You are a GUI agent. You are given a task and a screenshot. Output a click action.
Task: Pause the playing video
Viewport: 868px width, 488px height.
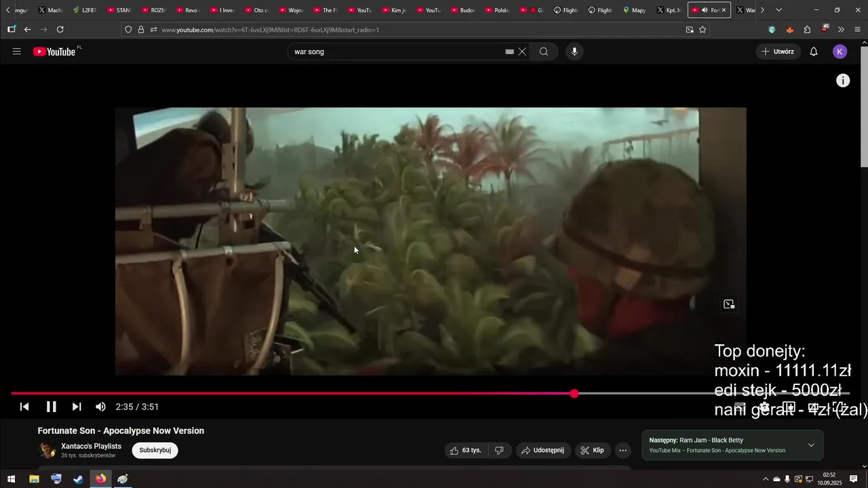pos(51,407)
